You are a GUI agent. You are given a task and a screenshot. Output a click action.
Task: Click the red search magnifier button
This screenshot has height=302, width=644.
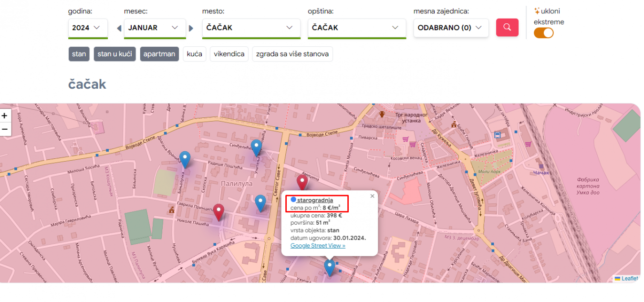(507, 28)
